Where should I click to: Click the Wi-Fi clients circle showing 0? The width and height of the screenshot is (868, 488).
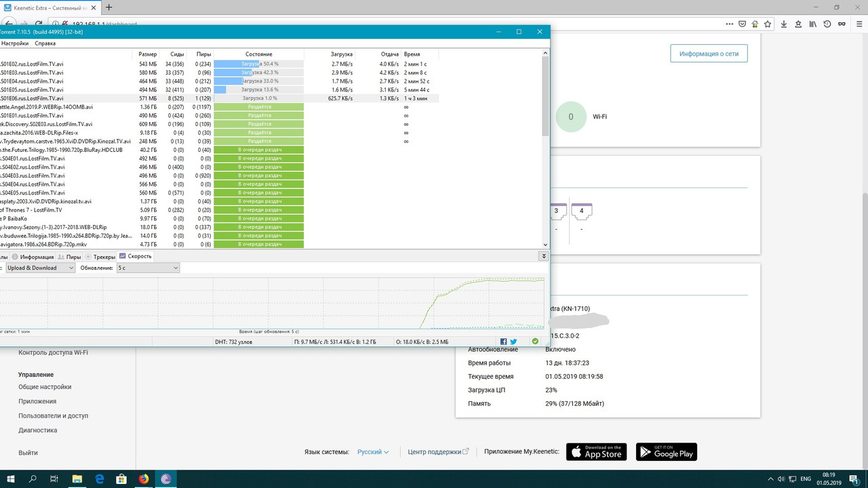pos(571,117)
